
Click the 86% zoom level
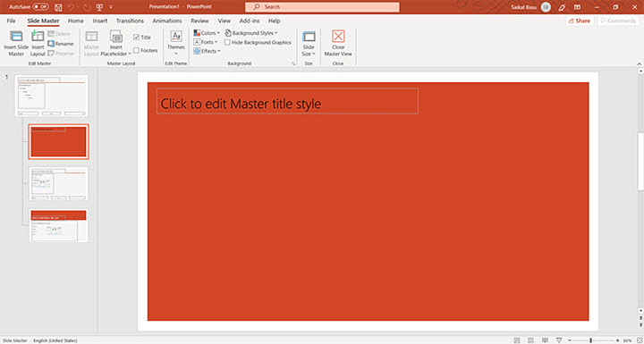click(x=627, y=340)
